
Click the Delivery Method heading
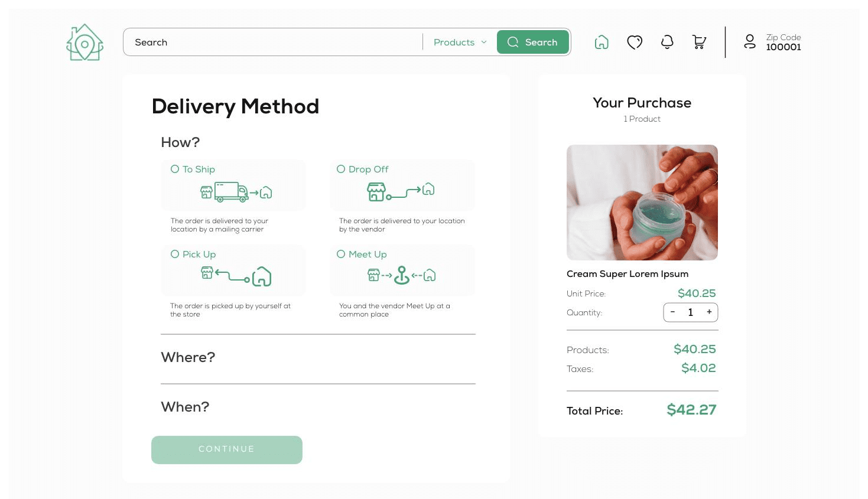pyautogui.click(x=235, y=106)
